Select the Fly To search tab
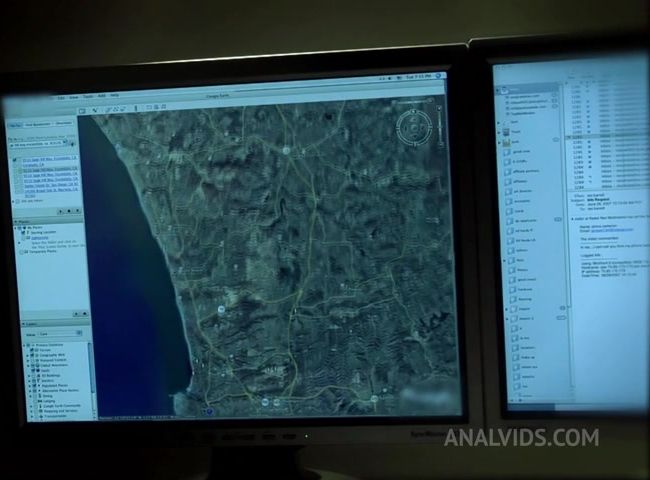 coord(15,125)
